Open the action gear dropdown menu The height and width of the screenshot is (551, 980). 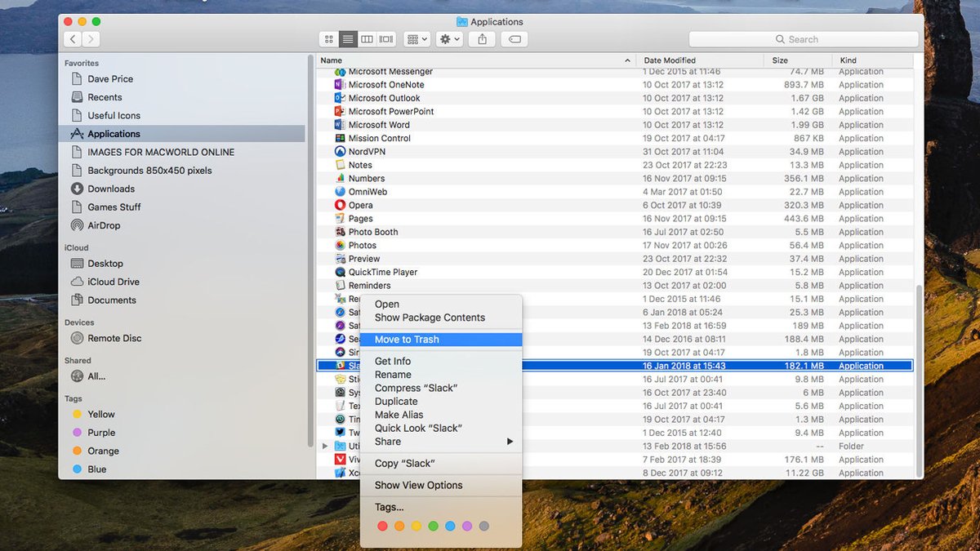click(448, 38)
